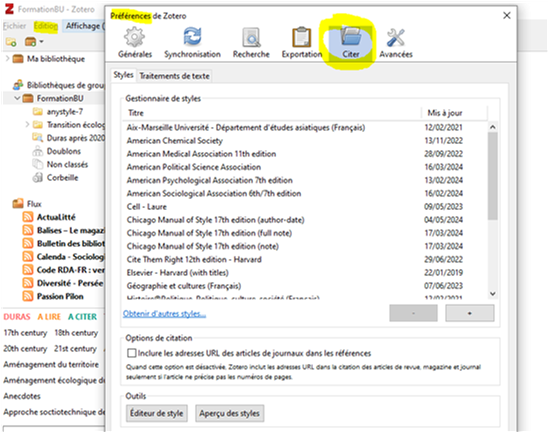Click the Flux folder icon
Image resolution: width=548 pixels, height=432 pixels.
18,203
